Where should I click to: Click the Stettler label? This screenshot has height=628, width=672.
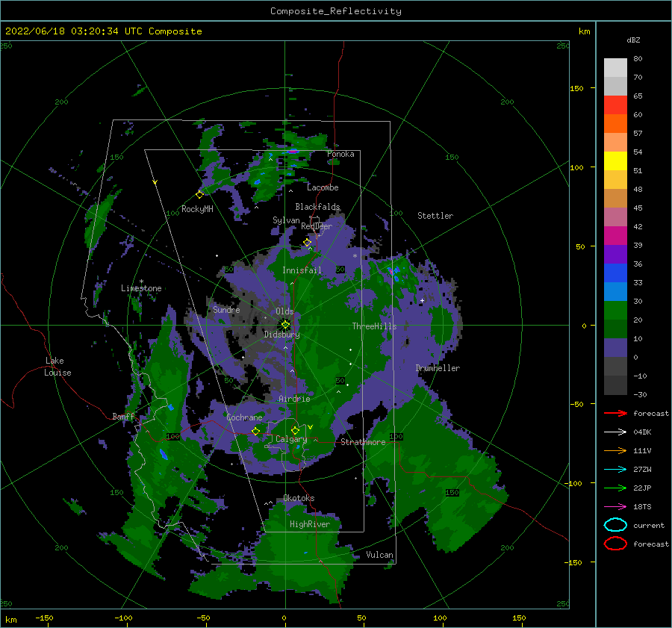point(435,216)
